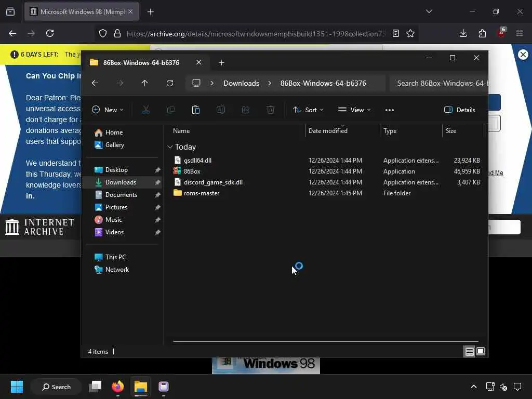The width and height of the screenshot is (532, 399).
Task: Show hidden system tray icons
Action: pos(474,387)
